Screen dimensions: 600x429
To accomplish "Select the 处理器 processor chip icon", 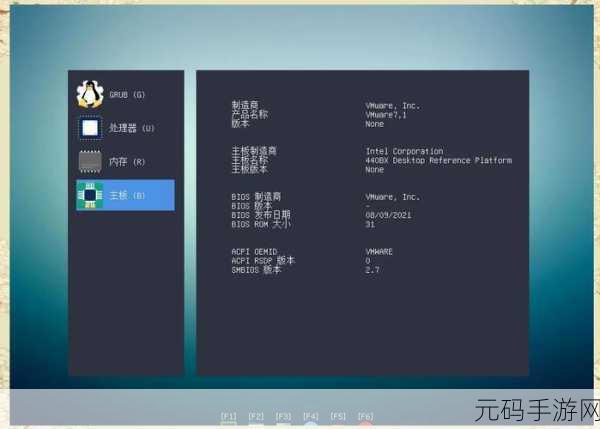I will pyautogui.click(x=90, y=128).
